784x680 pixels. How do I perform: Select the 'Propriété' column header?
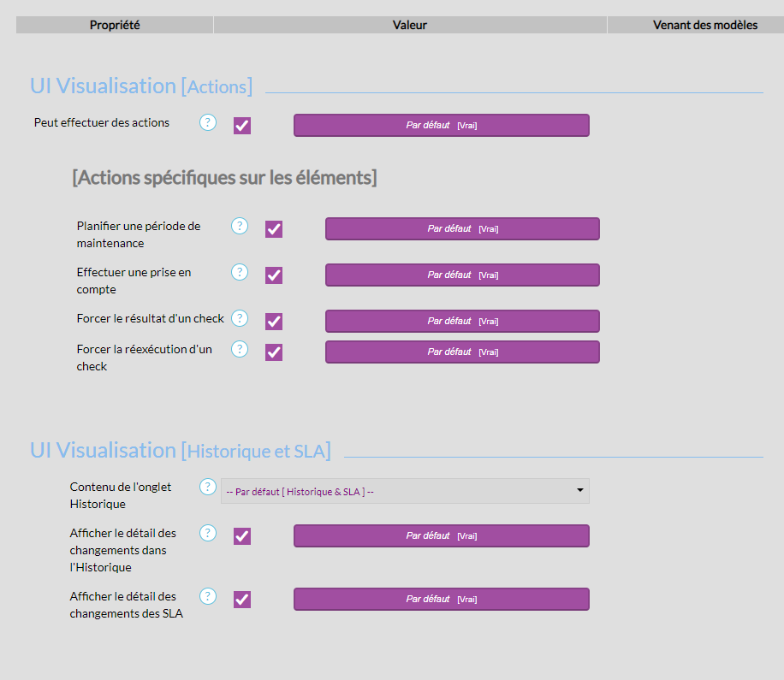tap(115, 25)
